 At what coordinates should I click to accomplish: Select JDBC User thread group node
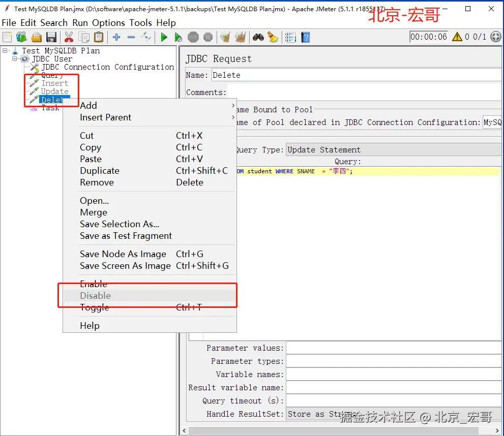click(x=52, y=59)
